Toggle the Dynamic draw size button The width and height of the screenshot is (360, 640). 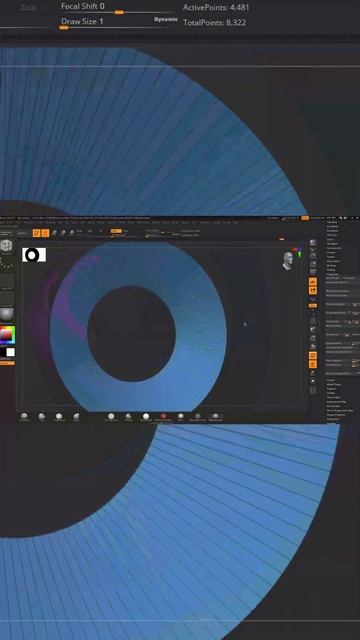tap(166, 19)
